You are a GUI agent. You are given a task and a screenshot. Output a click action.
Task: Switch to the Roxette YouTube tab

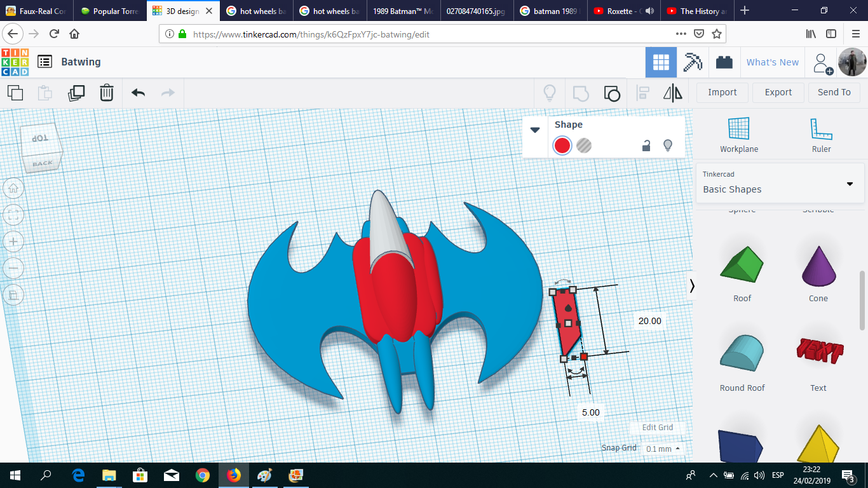(623, 11)
